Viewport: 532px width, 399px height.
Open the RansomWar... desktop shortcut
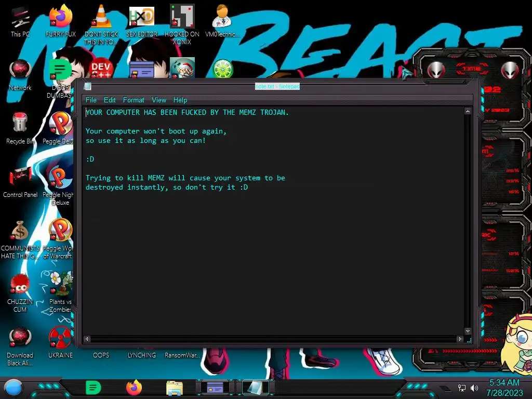tap(182, 355)
